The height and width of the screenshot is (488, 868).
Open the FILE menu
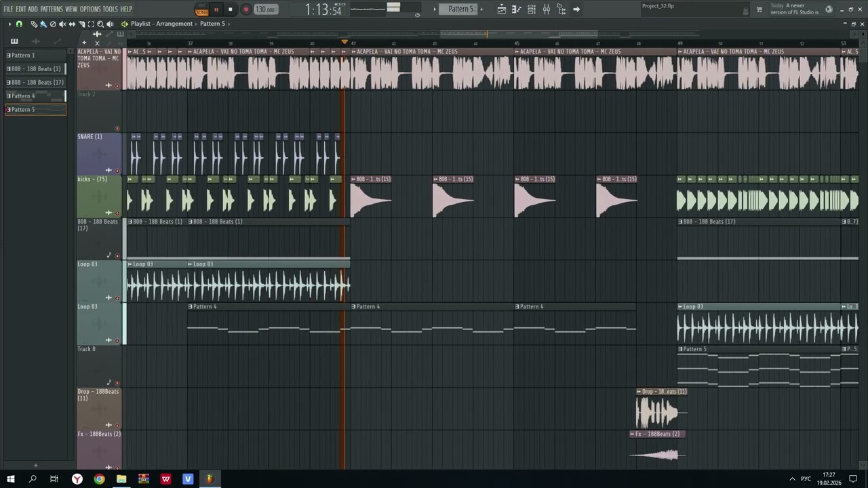tap(8, 9)
